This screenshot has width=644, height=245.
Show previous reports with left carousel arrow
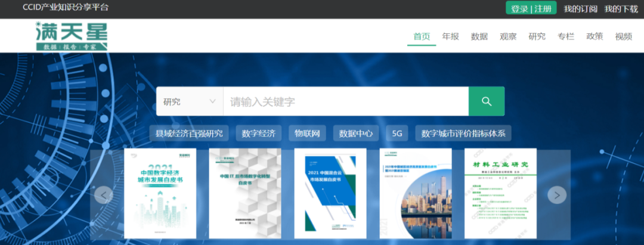pyautogui.click(x=104, y=195)
